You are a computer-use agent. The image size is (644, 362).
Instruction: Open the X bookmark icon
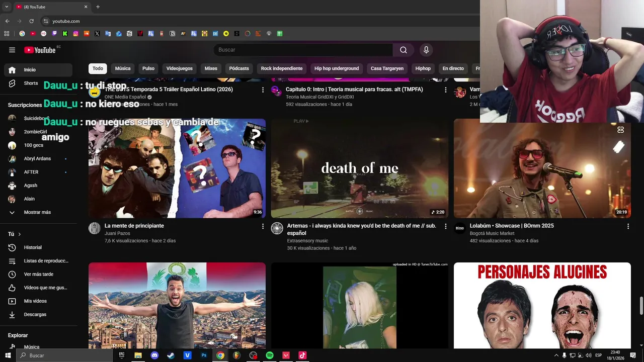pyautogui.click(x=97, y=34)
